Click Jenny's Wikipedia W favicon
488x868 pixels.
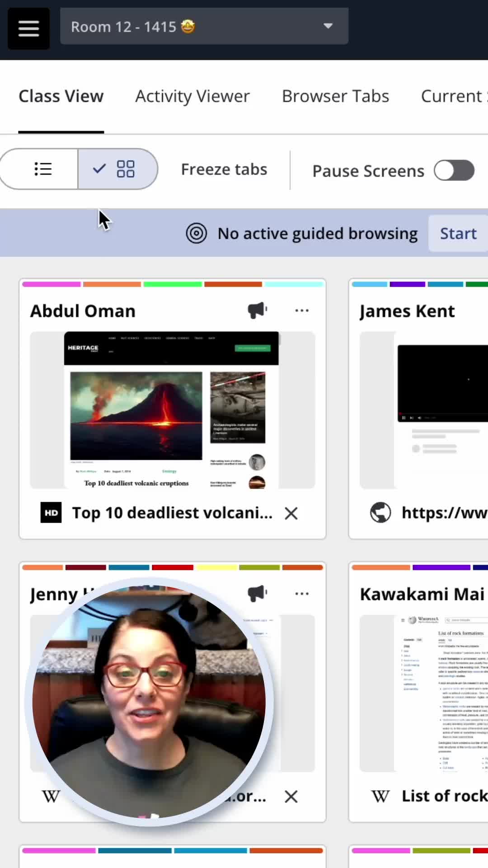pos(51,796)
